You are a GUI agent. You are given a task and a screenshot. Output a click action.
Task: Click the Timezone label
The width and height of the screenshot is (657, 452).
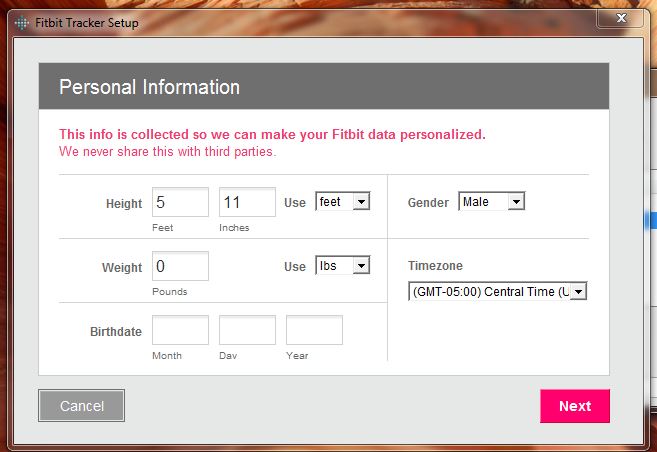[x=435, y=266]
